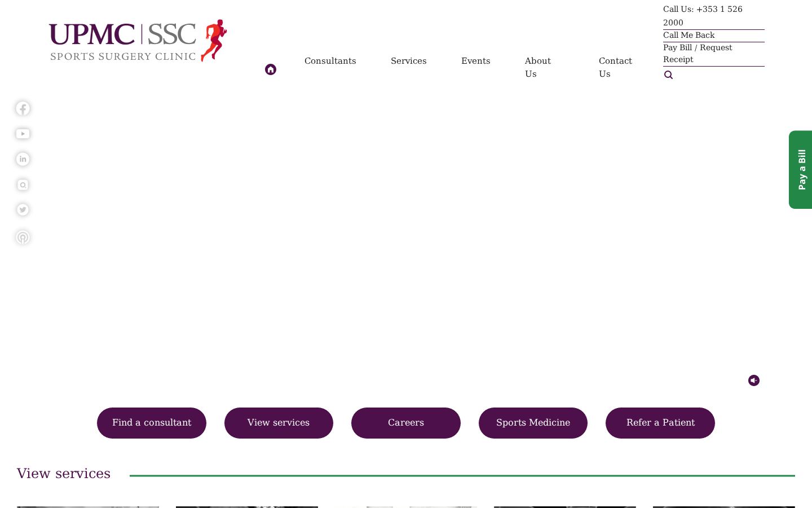Click the Sports Medicine button

coord(533,423)
